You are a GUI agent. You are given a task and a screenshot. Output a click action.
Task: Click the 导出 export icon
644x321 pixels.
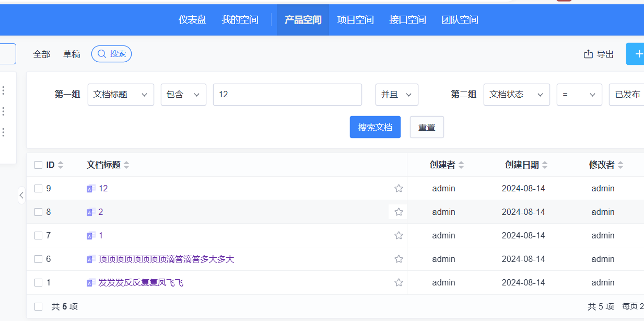tap(588, 54)
